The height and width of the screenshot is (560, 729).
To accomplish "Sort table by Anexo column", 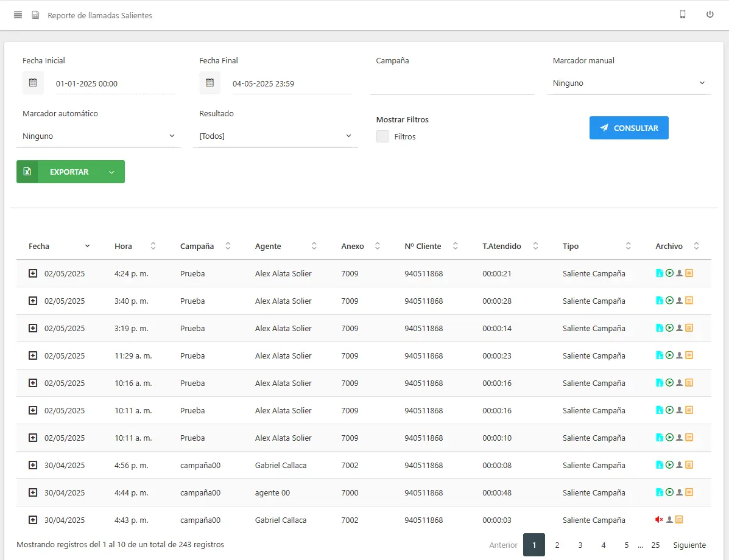I will pyautogui.click(x=361, y=247).
